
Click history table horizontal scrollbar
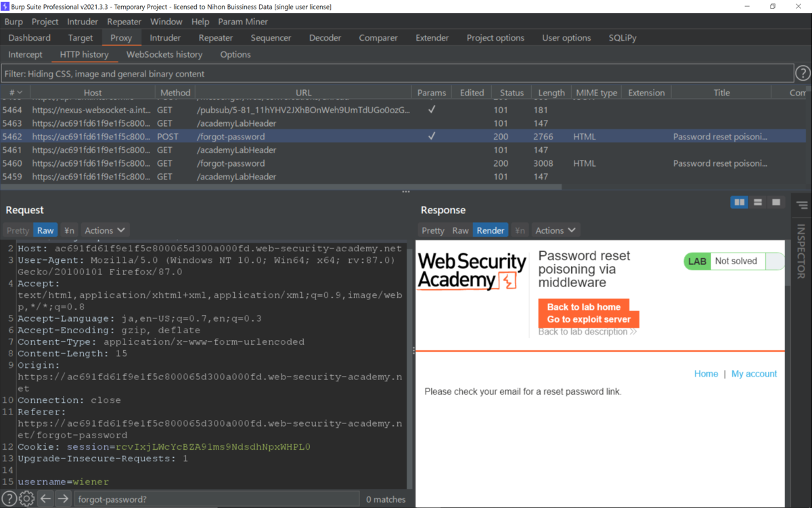tap(280, 186)
